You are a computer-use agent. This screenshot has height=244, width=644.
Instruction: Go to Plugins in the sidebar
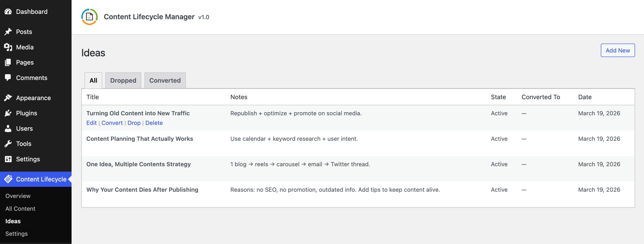tap(36, 113)
